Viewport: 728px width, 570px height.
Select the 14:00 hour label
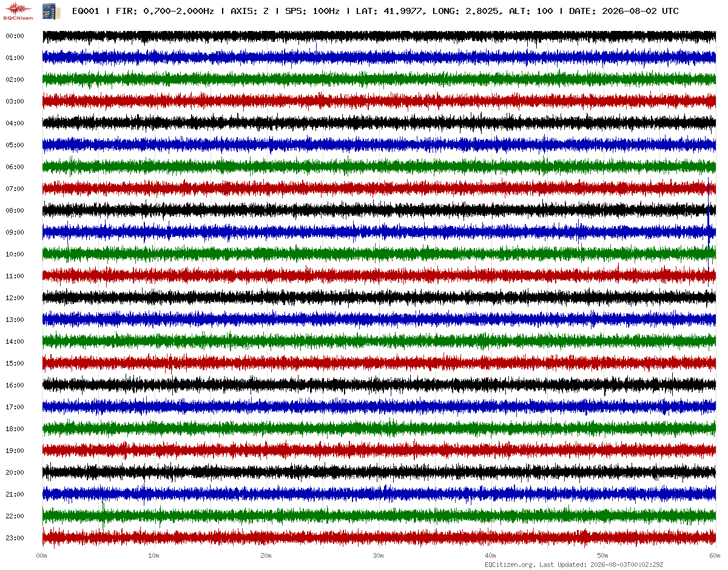pyautogui.click(x=15, y=341)
